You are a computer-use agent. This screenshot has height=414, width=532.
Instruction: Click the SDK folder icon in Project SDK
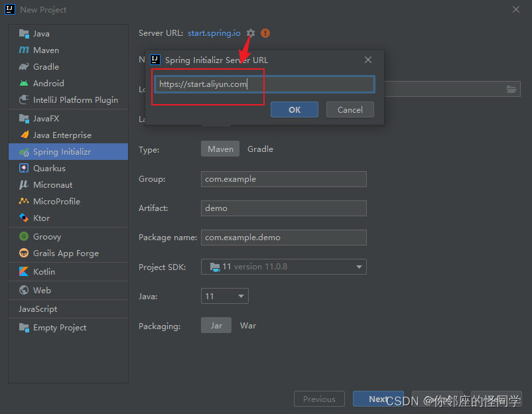click(215, 267)
